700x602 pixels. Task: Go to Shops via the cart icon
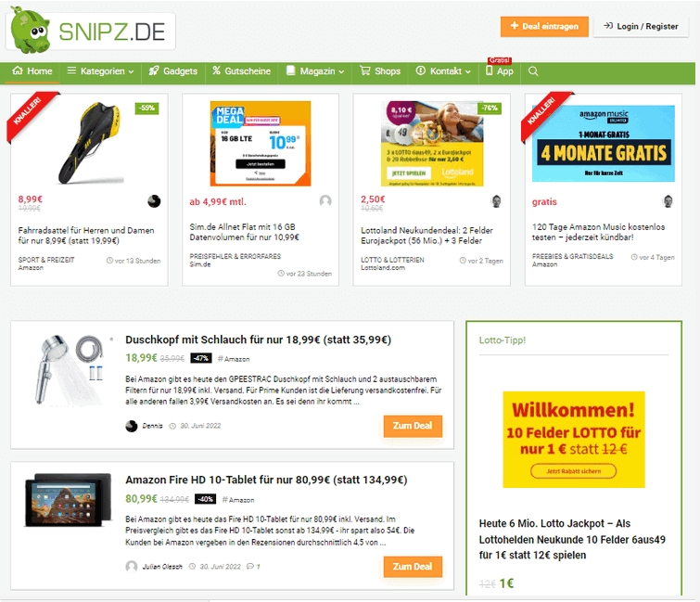coord(380,71)
